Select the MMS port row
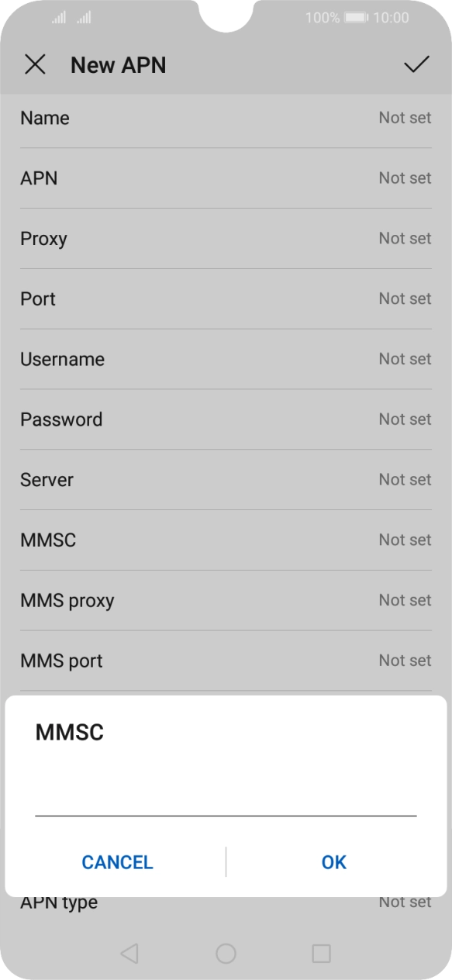Viewport: 452px width, 980px height. [226, 661]
